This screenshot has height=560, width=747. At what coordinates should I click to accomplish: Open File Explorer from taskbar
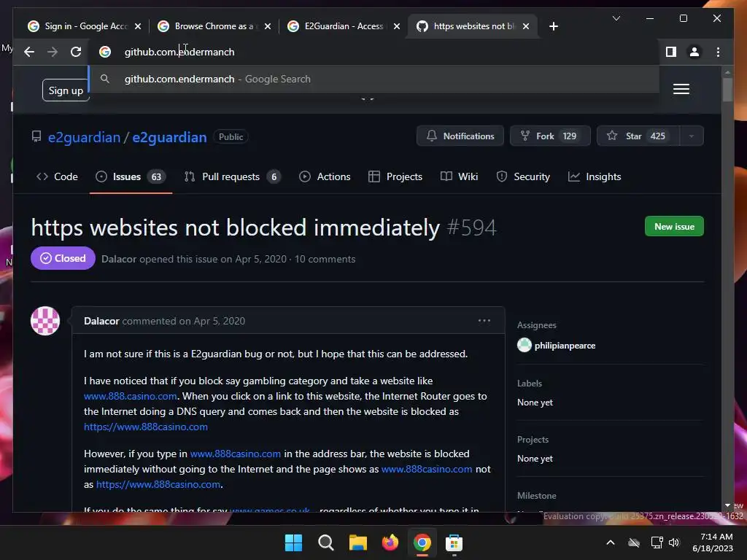pyautogui.click(x=357, y=542)
